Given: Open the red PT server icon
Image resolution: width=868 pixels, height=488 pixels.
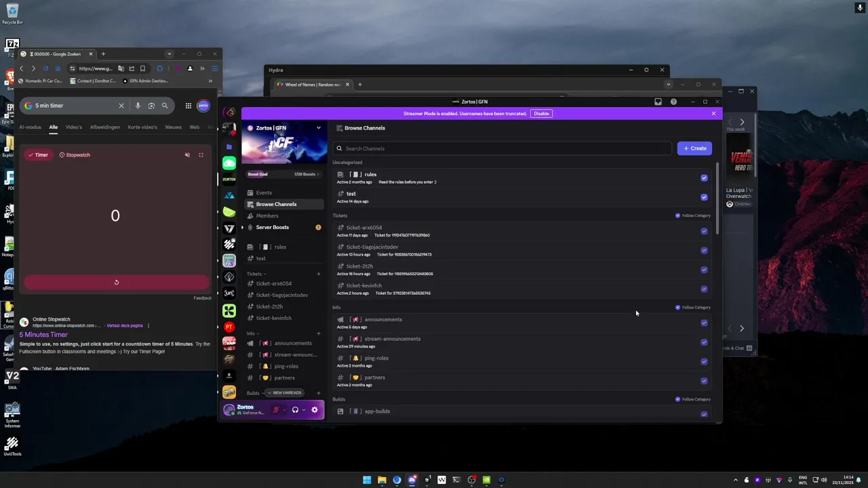Looking at the screenshot, I should click(229, 327).
